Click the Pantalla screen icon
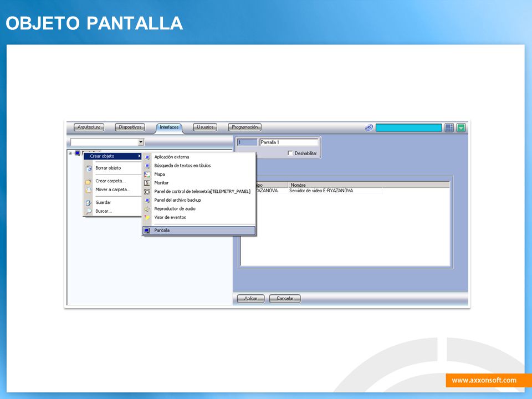 [147, 231]
